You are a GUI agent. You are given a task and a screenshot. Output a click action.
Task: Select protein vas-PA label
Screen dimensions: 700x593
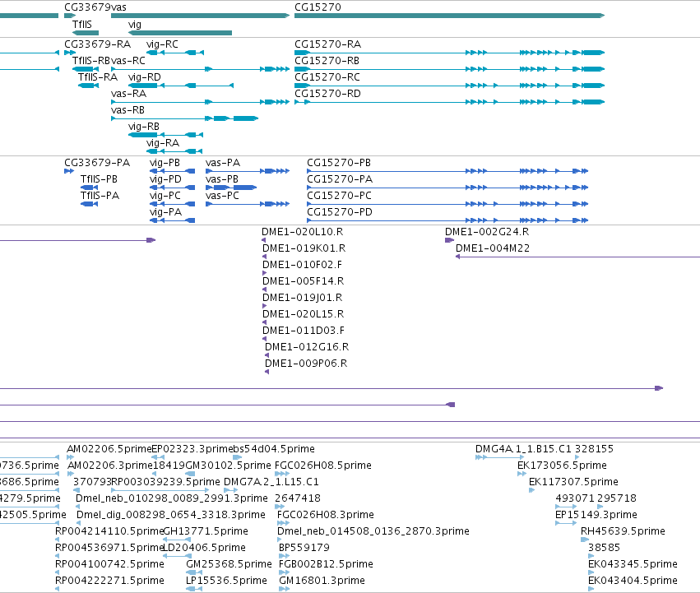(x=223, y=163)
